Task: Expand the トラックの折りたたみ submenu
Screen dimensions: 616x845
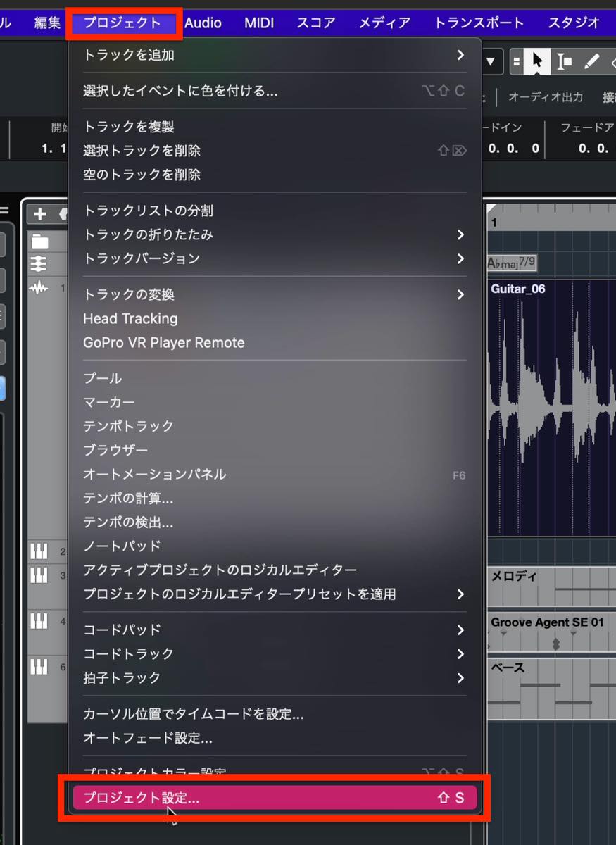Action: pos(275,234)
